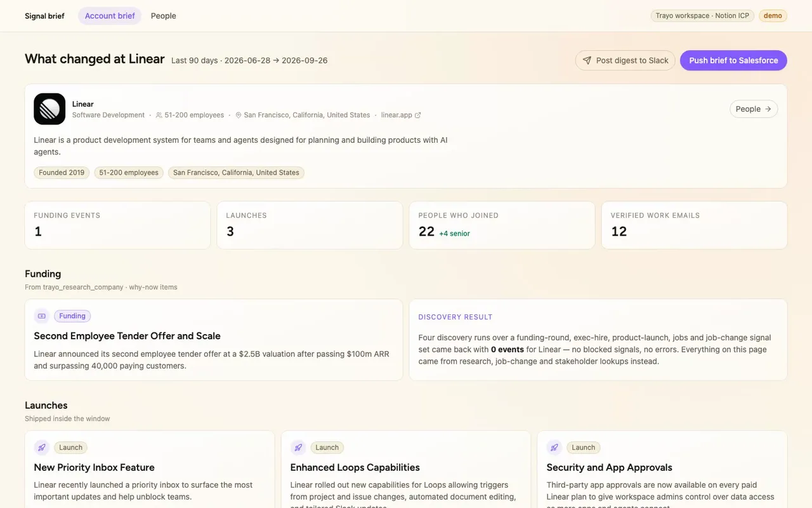Click the location pin icon before San Francisco
Viewport: 812px width, 508px height.
[x=239, y=115]
